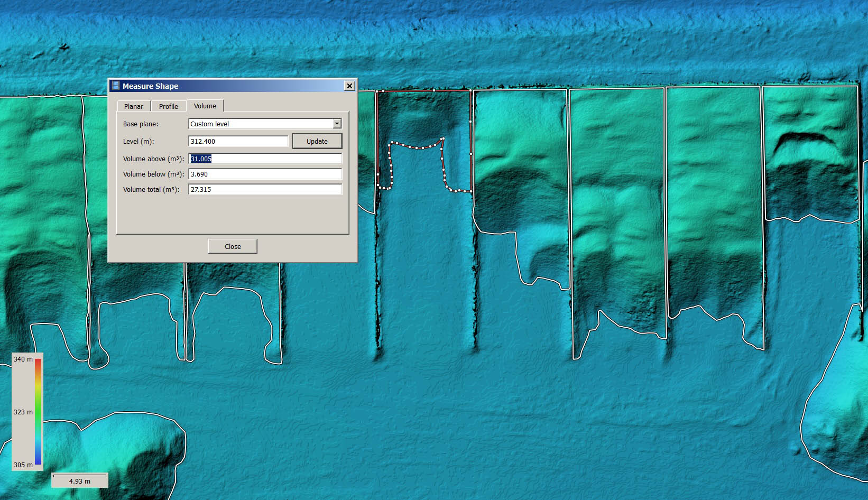Click the 305 m legend label

(x=23, y=465)
